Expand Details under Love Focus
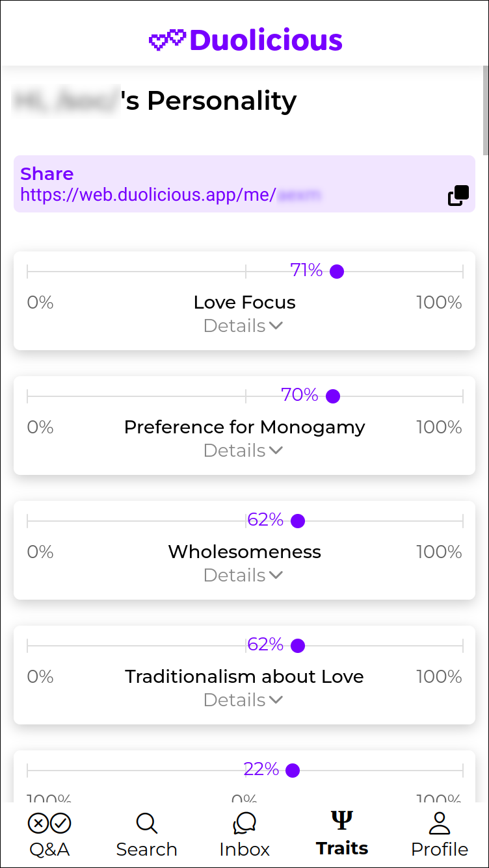The image size is (489, 868). pos(243,325)
